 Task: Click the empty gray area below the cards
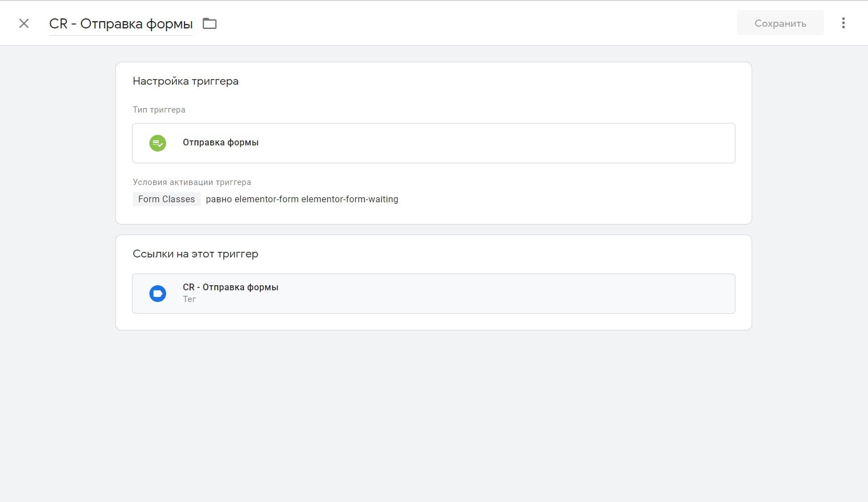434,418
